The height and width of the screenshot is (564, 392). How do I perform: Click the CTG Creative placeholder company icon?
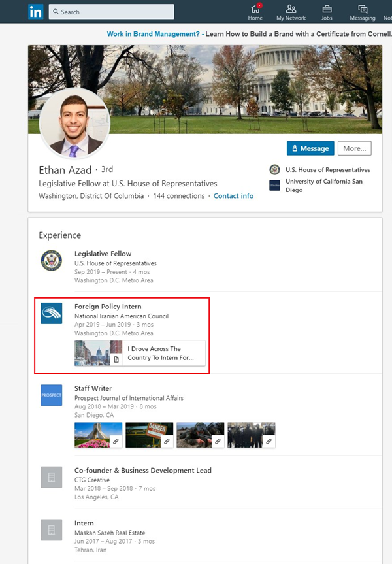click(x=52, y=477)
